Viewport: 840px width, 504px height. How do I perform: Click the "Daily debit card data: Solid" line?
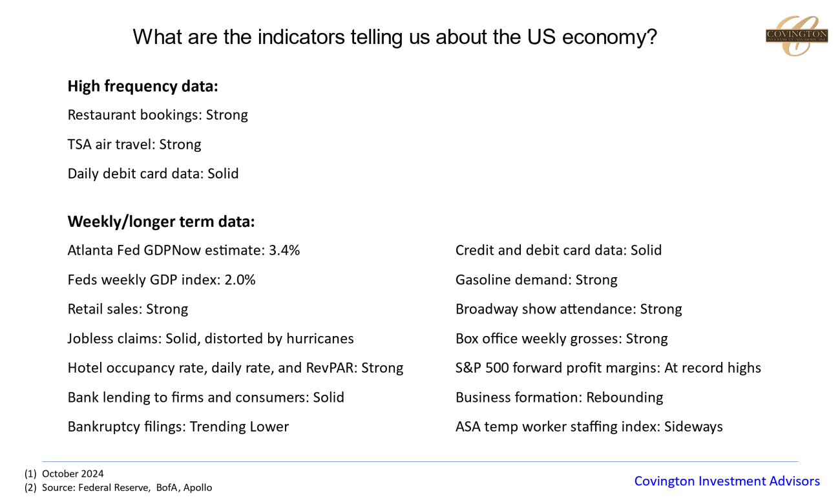pos(153,174)
